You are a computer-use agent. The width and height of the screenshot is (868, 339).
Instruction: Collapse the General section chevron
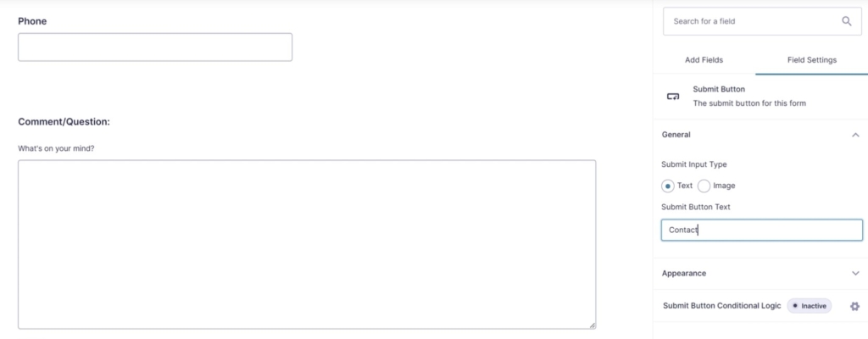(x=855, y=135)
